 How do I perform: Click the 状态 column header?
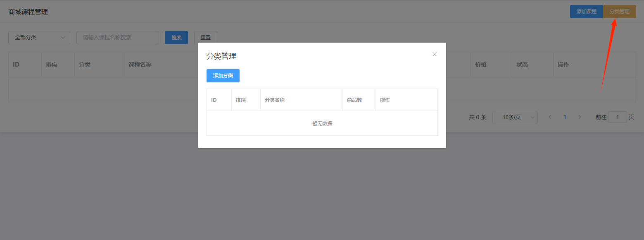[x=522, y=65]
